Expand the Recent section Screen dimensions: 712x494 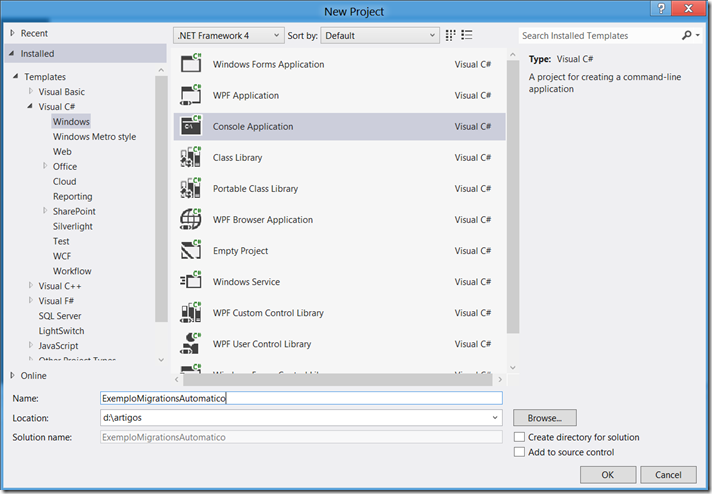(x=13, y=33)
